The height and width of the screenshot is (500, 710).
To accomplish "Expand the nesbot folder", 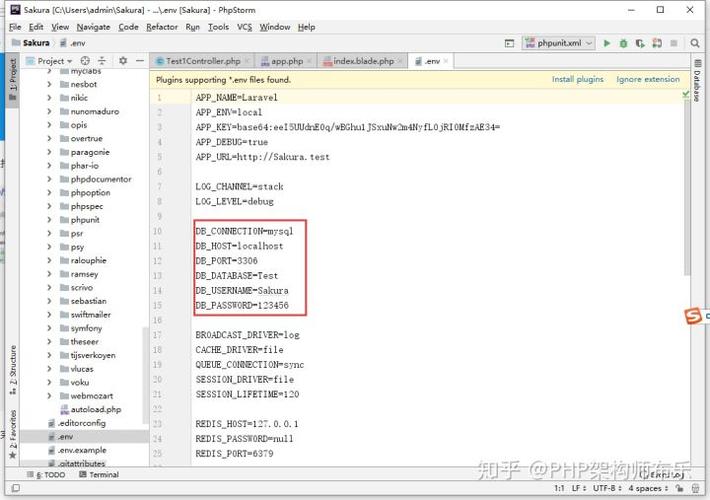I will tap(49, 84).
